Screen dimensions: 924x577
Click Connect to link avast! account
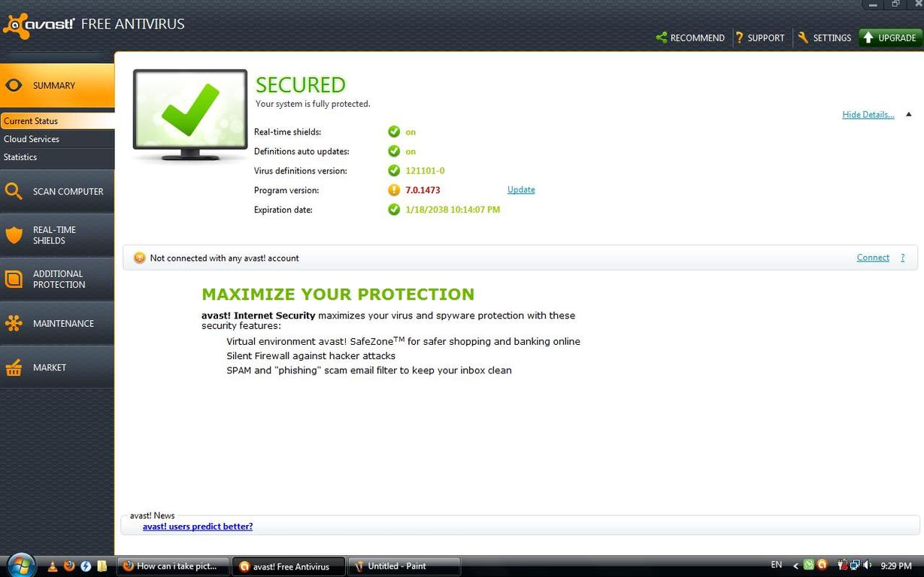tap(873, 258)
